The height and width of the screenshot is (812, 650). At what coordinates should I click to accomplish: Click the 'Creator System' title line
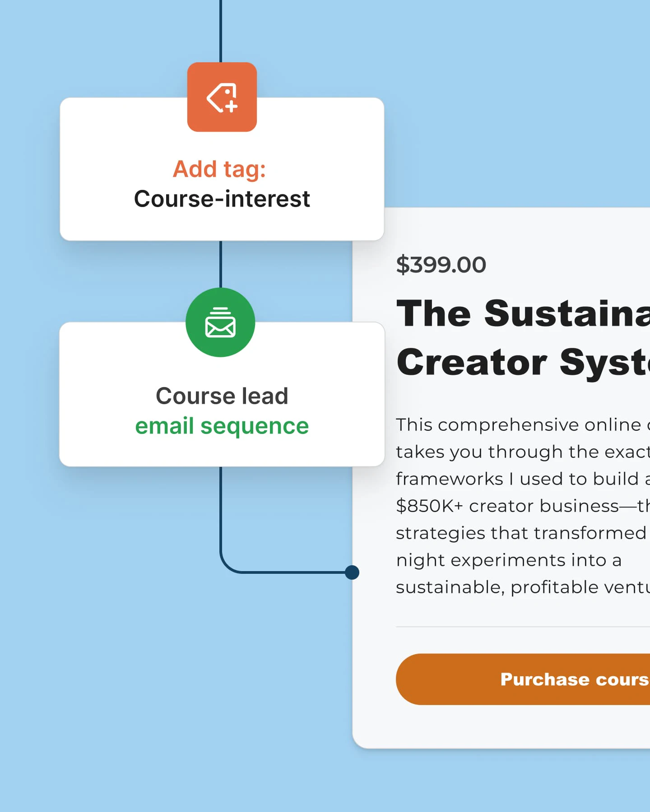(x=523, y=362)
